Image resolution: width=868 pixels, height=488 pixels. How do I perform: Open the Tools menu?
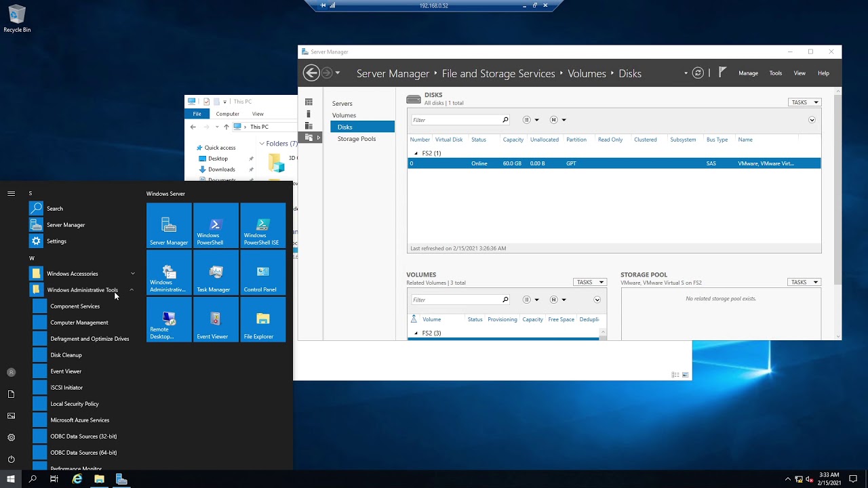775,73
